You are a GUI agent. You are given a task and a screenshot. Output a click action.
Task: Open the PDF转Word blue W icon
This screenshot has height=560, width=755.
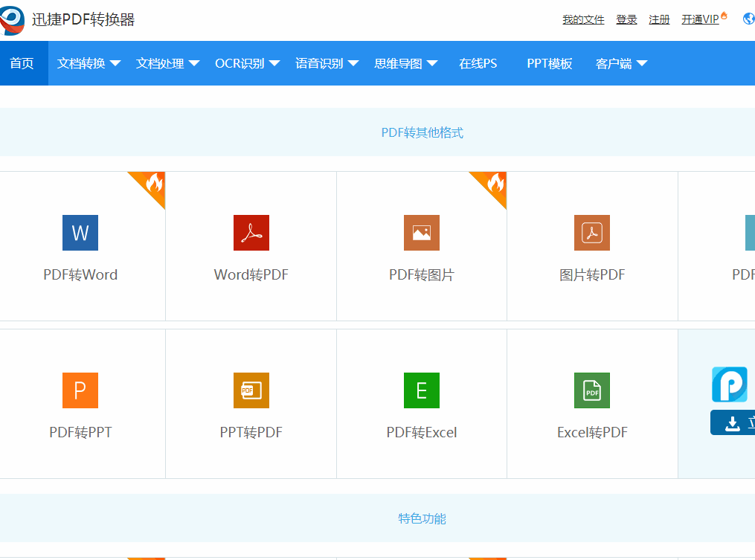click(80, 233)
